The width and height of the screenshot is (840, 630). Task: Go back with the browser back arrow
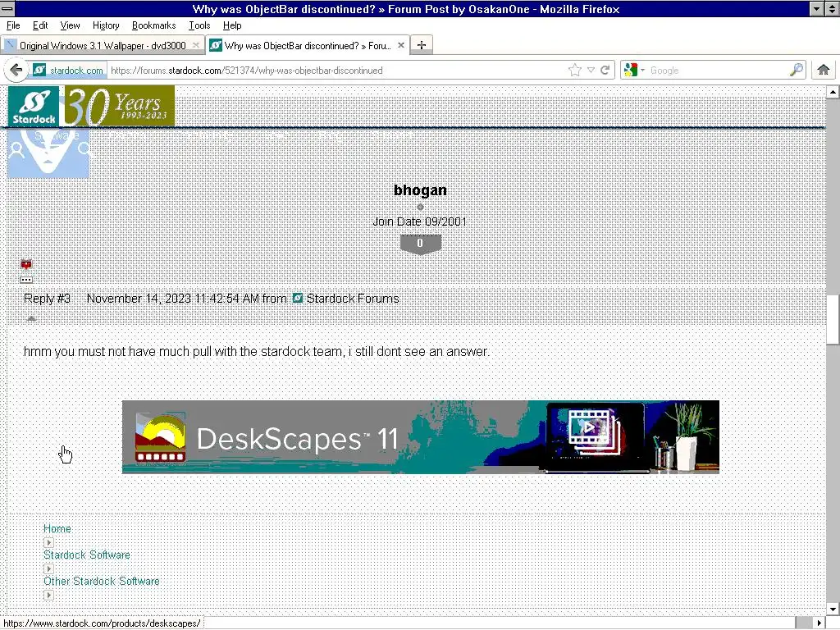pyautogui.click(x=16, y=71)
